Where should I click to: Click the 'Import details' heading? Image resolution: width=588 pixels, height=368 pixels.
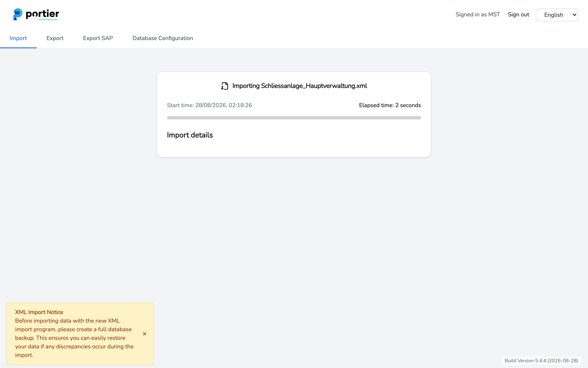pos(190,135)
